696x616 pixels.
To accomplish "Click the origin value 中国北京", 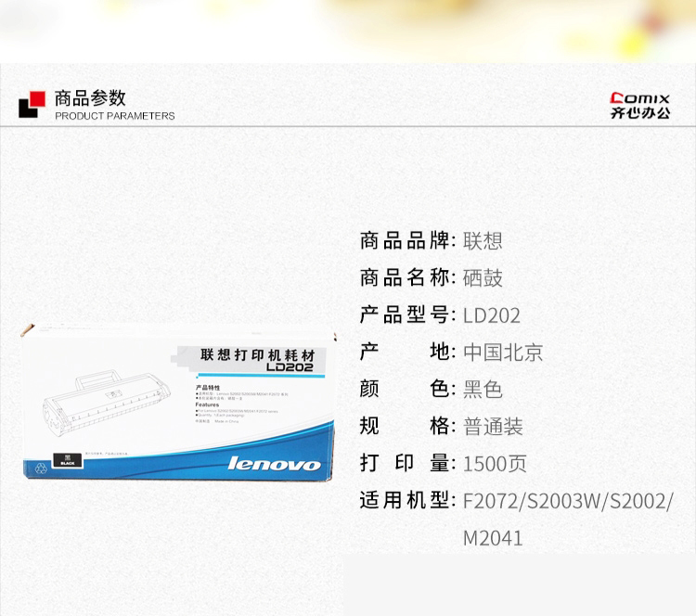I will tap(503, 353).
